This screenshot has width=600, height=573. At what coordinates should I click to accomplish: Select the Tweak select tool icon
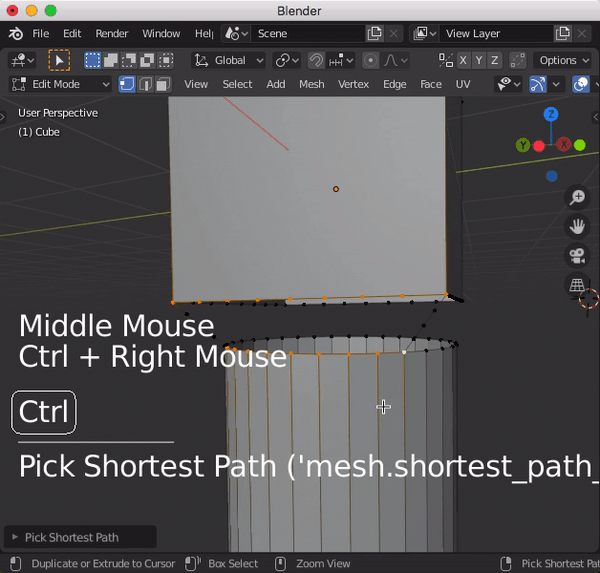click(59, 60)
